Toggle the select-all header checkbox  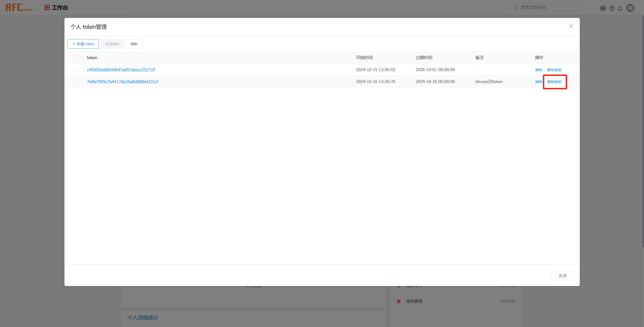pos(76,58)
